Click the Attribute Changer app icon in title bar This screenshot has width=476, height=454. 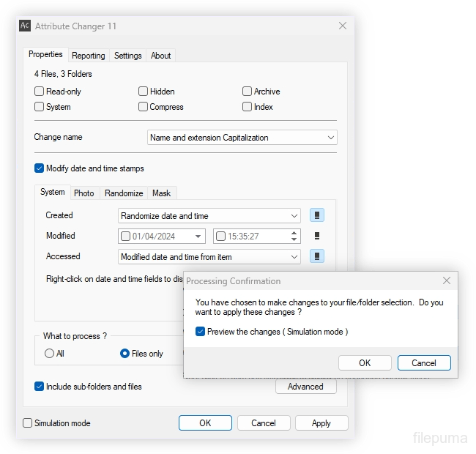coord(25,26)
